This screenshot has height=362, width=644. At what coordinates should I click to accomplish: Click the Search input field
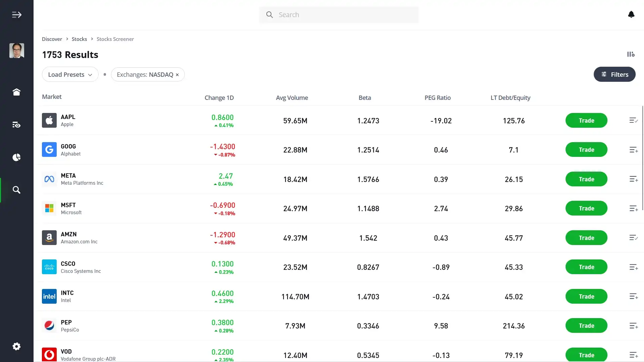point(339,15)
